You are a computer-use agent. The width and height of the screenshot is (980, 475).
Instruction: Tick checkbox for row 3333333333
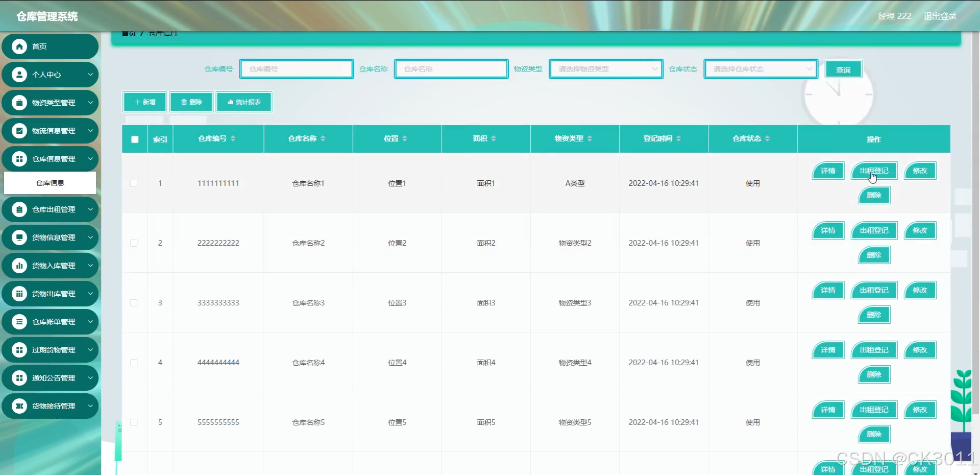tap(134, 303)
